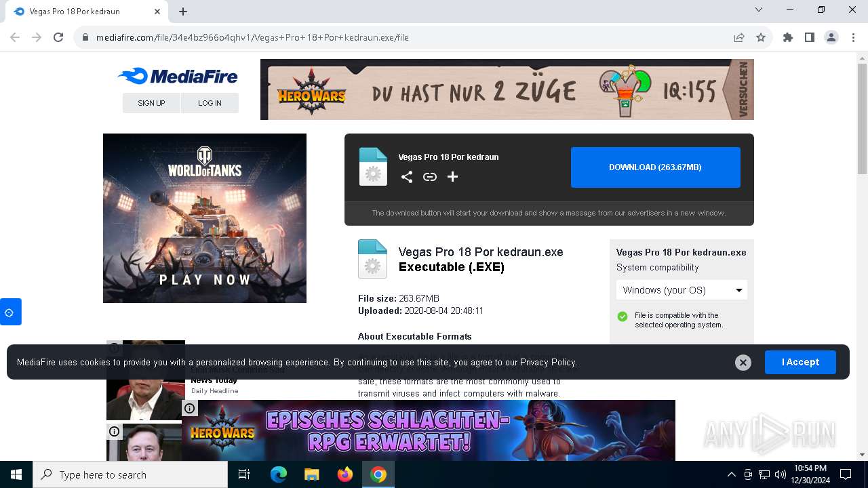Open tab search chevron in title bar
The image size is (868, 488).
click(x=759, y=9)
